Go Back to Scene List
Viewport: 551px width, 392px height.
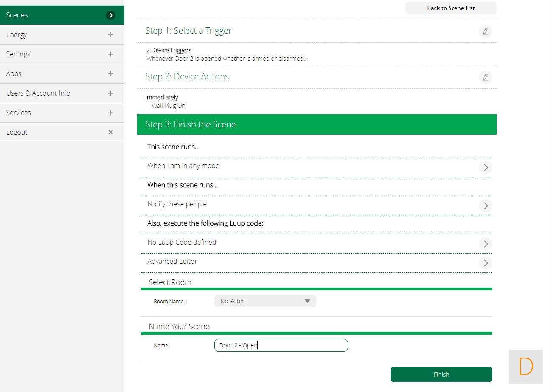point(450,8)
